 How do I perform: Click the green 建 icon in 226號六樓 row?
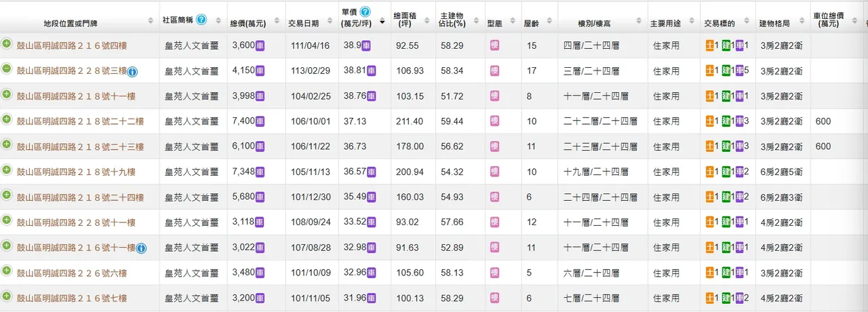coord(726,273)
